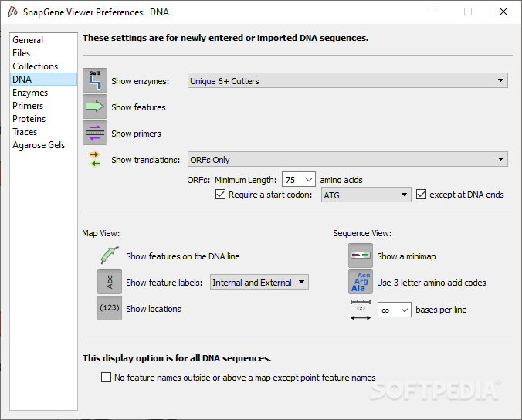Screen dimensions: 522x420
Task: Select Enzymes in the preferences list
Action: pos(43,93)
